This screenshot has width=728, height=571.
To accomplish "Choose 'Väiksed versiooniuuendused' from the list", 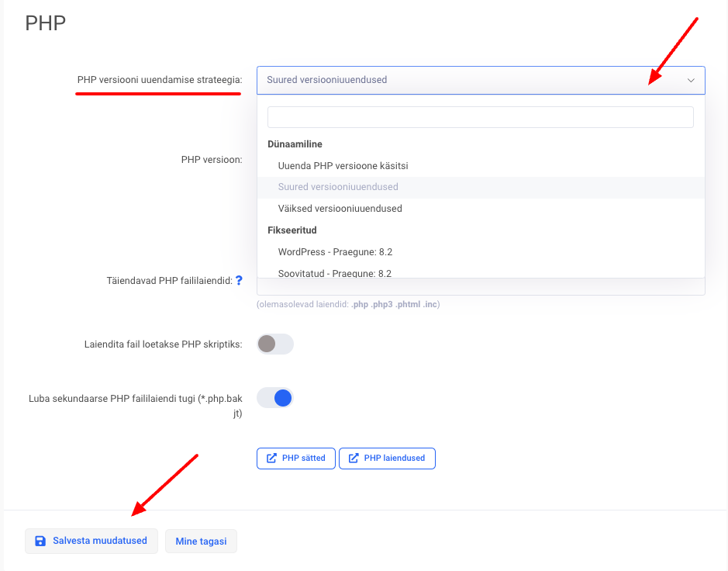I will 340,209.
